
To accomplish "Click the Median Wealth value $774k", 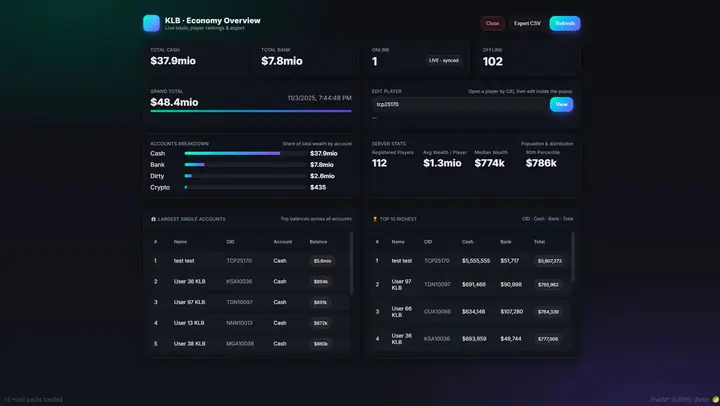I will click(x=489, y=163).
